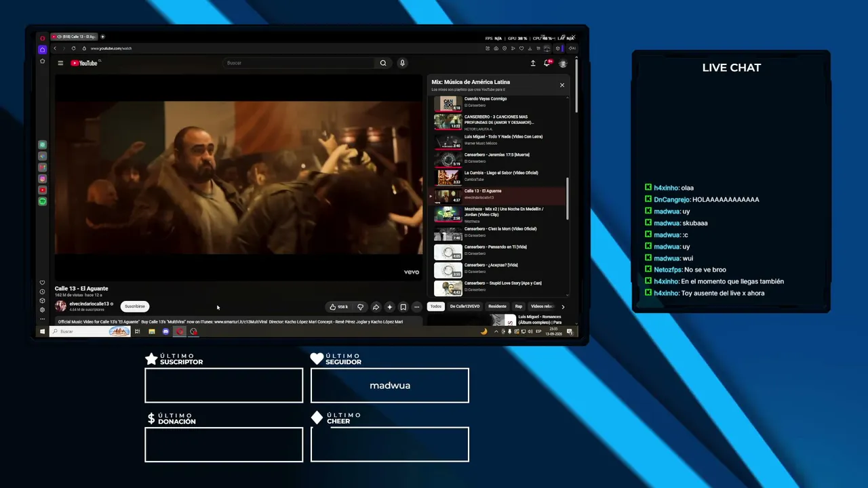Open Canserbero - ¿Aceptas? [Vida]
This screenshot has height=488, width=868.
pyautogui.click(x=498, y=270)
